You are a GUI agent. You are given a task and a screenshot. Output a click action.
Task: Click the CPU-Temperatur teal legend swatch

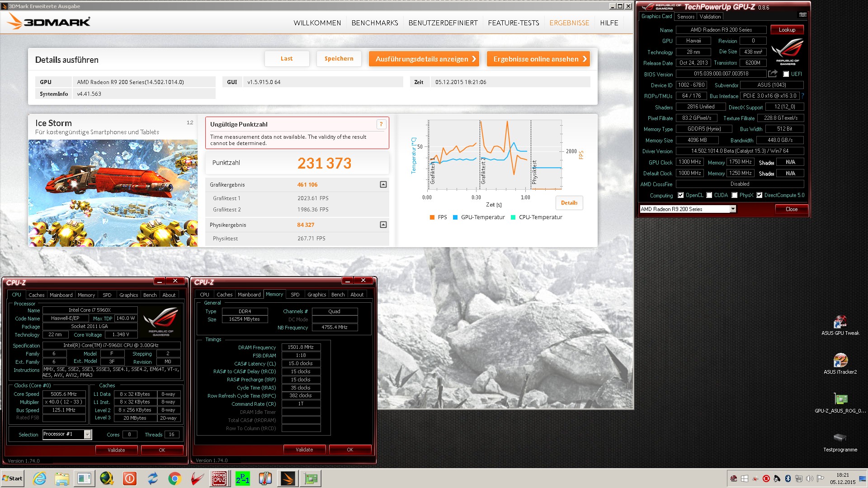pyautogui.click(x=513, y=217)
